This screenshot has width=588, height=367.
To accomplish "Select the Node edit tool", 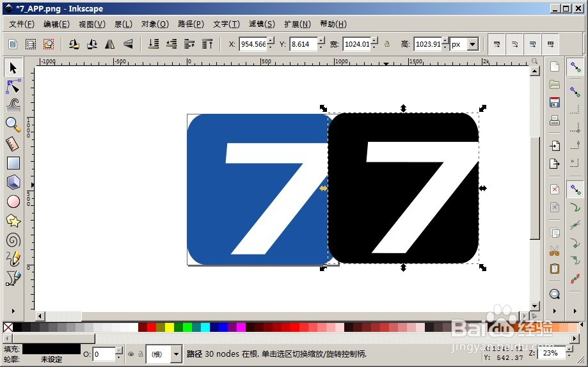I will (13, 87).
